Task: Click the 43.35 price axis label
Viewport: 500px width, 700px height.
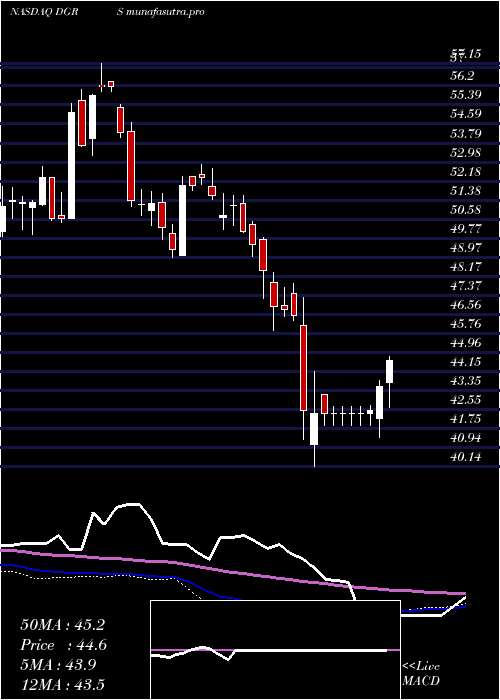Action: coord(466,381)
